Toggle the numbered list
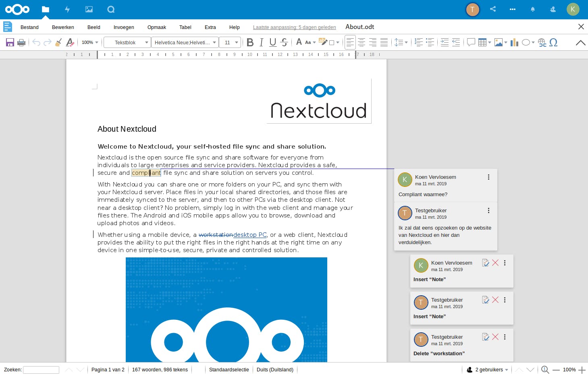 [x=419, y=42]
